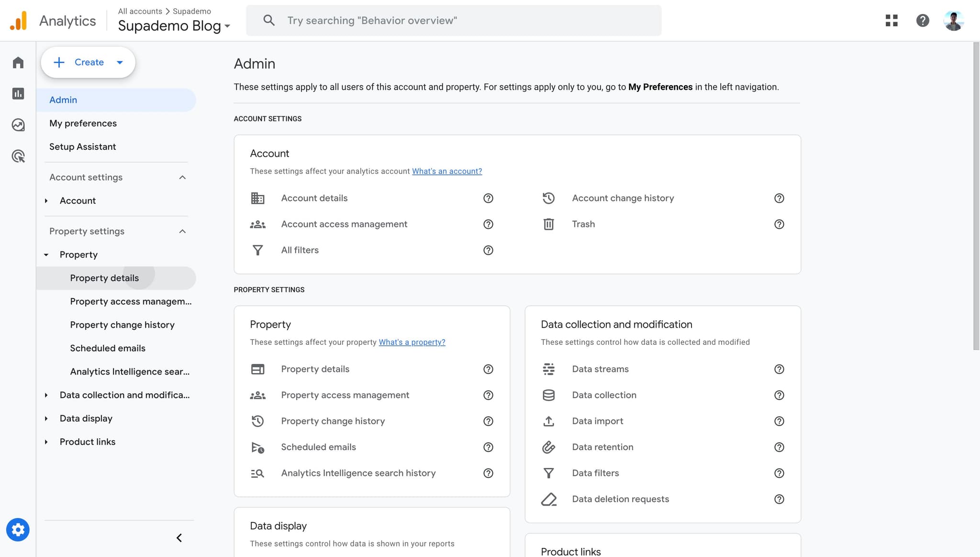Select My preferences in navigation

[83, 123]
